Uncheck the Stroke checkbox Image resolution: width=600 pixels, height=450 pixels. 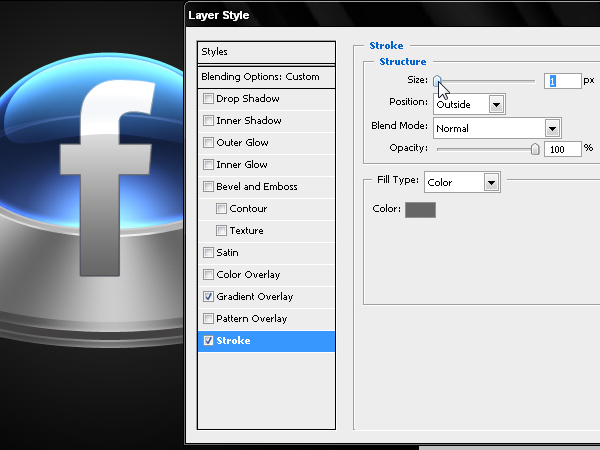tap(208, 341)
